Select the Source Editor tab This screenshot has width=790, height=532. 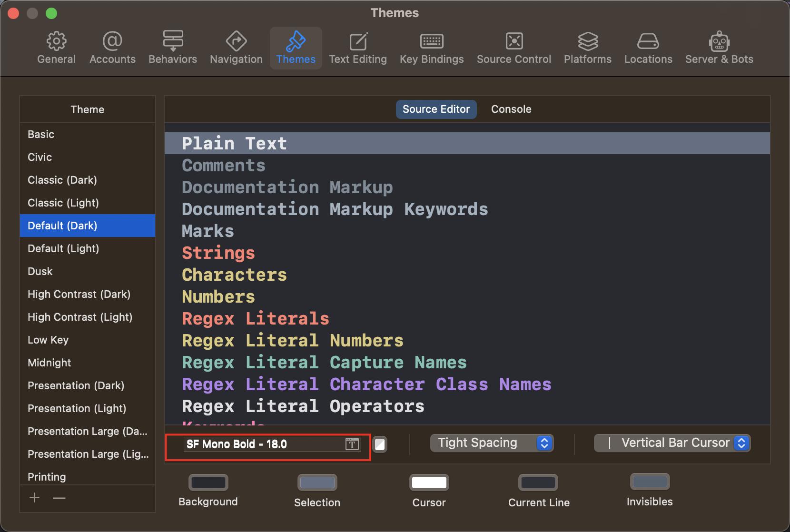436,109
